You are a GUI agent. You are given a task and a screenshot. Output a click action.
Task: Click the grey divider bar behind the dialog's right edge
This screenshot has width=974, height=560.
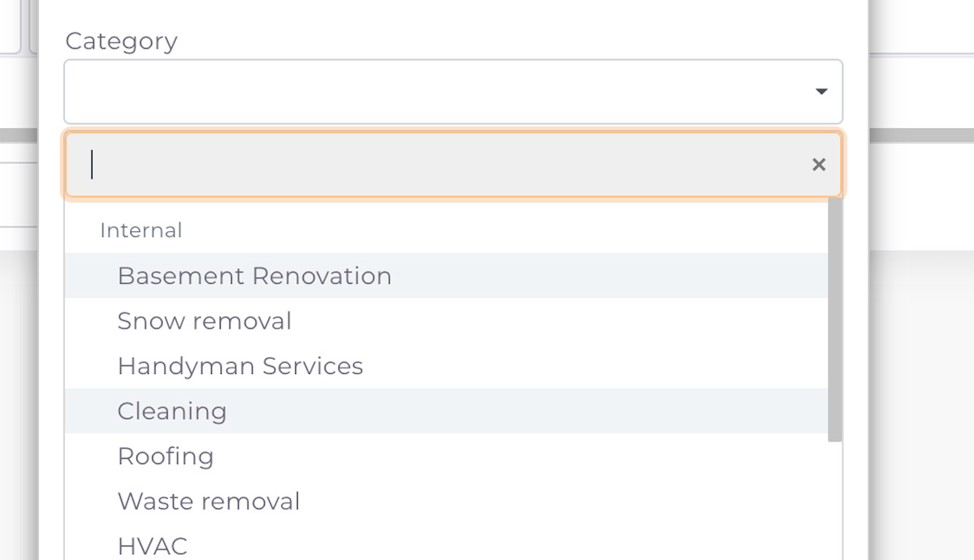point(921,136)
